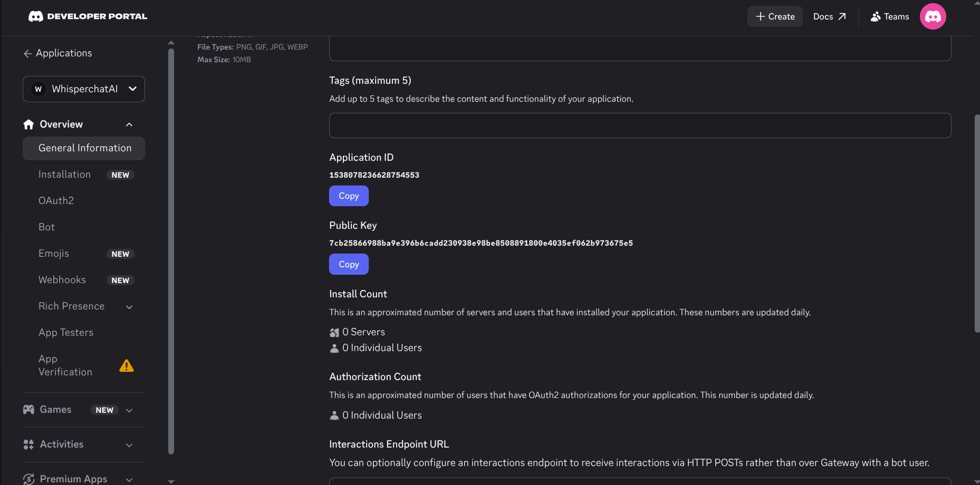Open the pink Discord profile avatar
980x485 pixels.
pos(933,16)
